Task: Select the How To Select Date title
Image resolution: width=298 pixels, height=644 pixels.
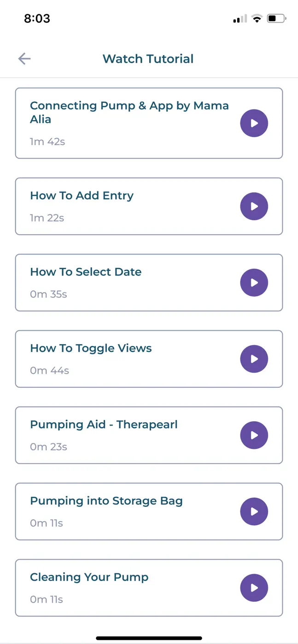Action: pyautogui.click(x=86, y=272)
